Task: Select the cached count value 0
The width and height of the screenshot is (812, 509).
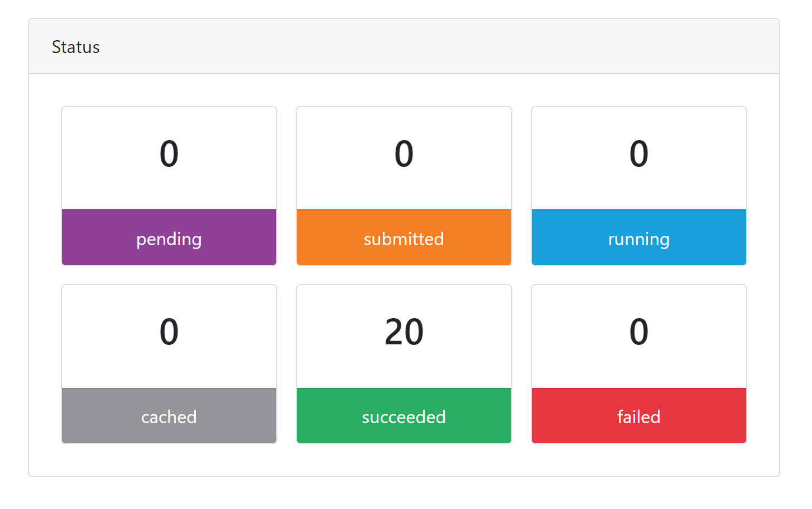Action: click(169, 332)
